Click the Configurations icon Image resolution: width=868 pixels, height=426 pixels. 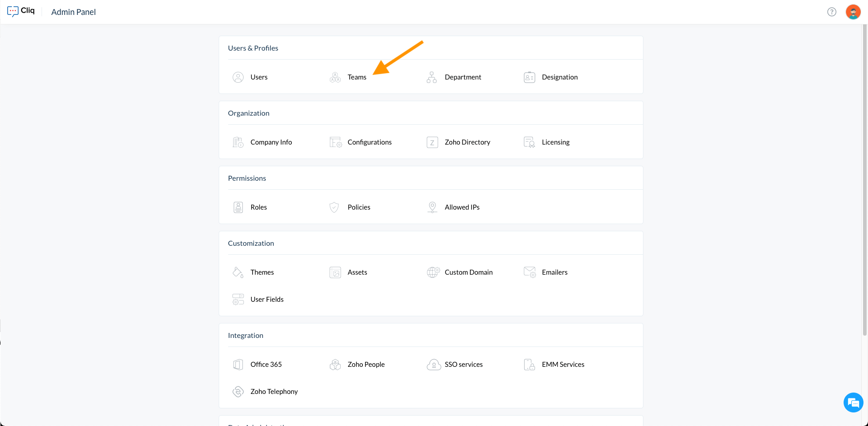tap(336, 142)
